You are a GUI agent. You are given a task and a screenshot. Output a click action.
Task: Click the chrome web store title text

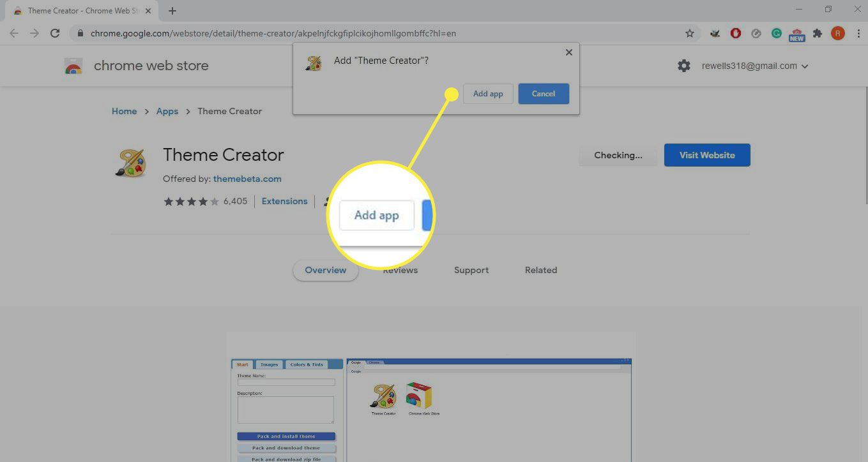[151, 66]
